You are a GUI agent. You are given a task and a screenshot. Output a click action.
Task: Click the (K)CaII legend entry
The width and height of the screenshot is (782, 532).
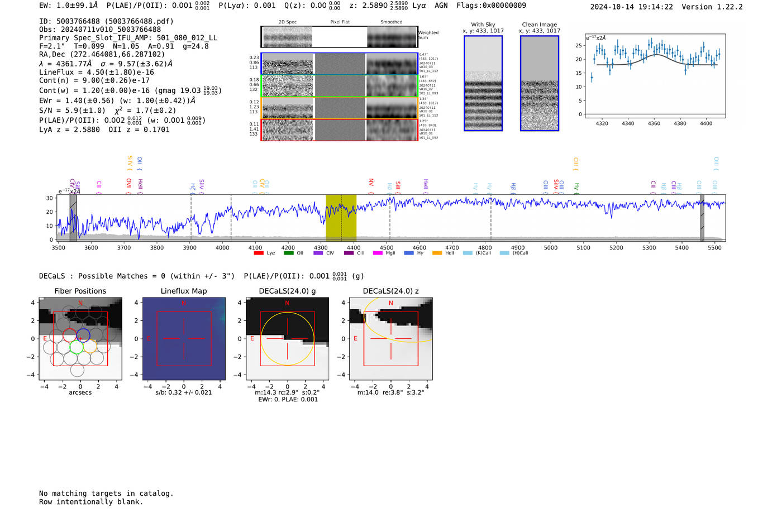477,253
